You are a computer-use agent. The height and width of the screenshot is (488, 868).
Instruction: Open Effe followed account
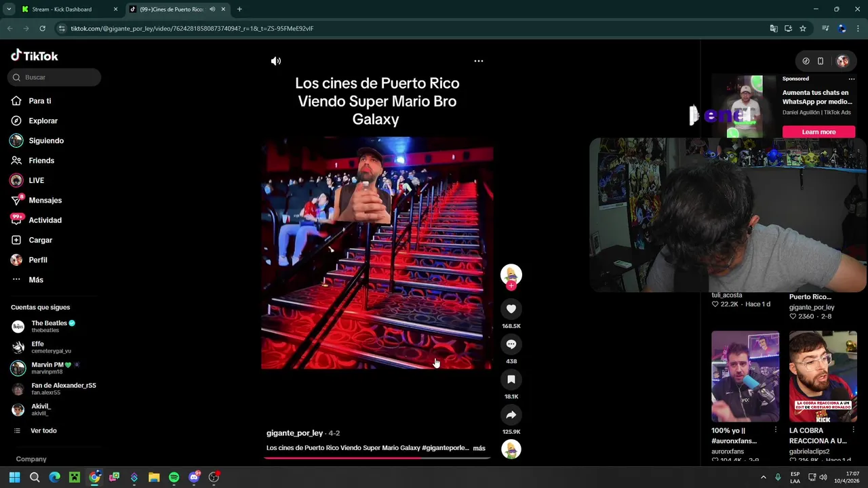[51, 347]
